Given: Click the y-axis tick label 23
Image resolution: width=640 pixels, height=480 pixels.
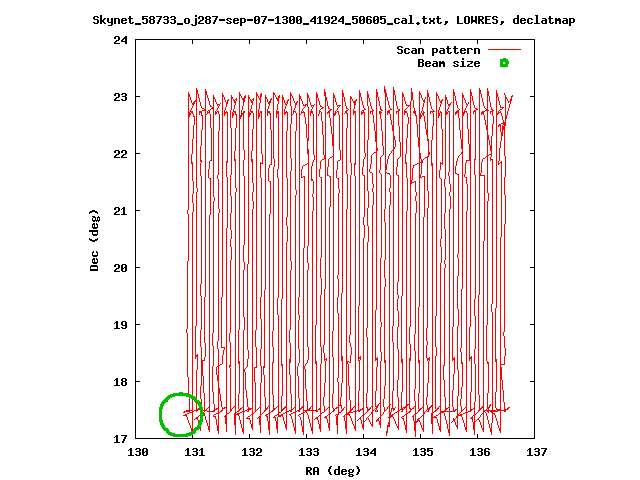Looking at the screenshot, I should [x=120, y=97].
